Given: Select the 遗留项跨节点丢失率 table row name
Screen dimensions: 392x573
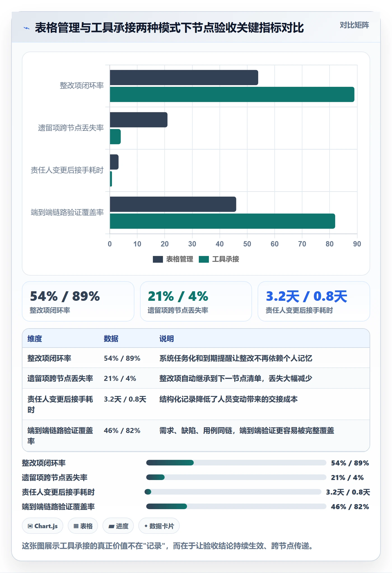Looking at the screenshot, I should coord(60,378).
